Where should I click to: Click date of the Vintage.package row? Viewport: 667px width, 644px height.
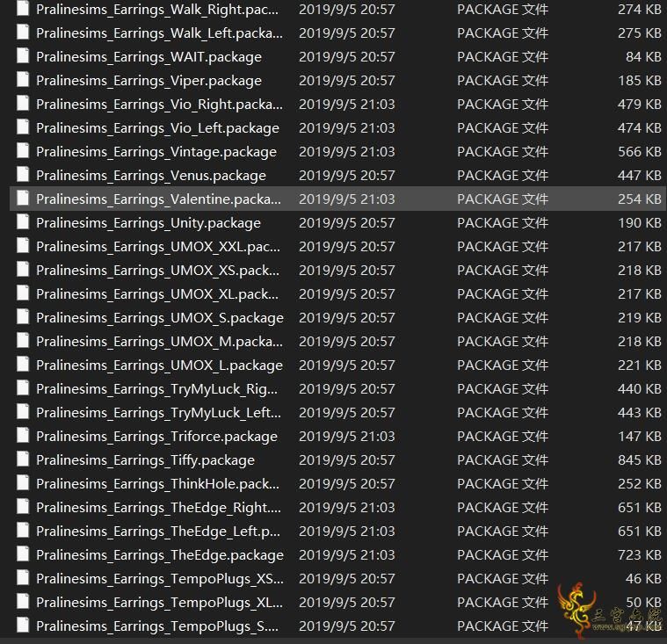pos(347,152)
